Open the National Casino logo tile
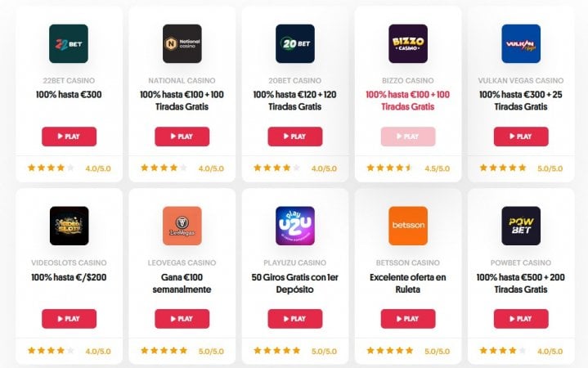Viewport: 588px width, 368px height. [182, 43]
